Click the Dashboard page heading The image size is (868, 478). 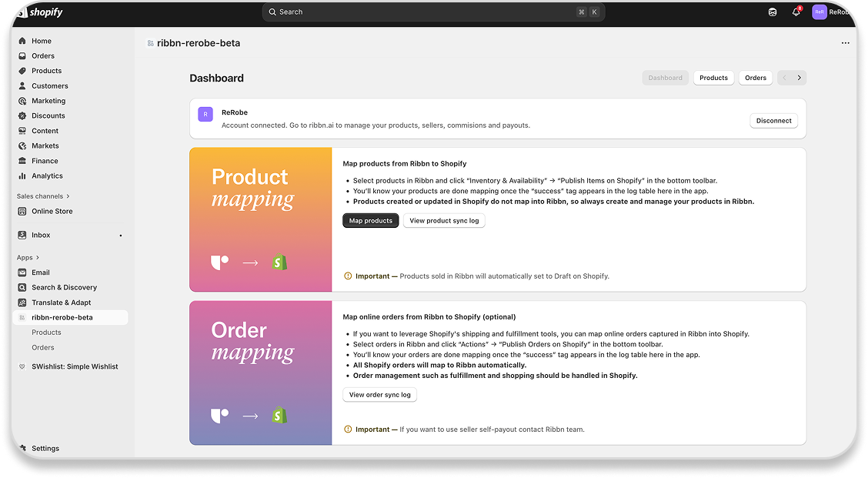point(216,78)
